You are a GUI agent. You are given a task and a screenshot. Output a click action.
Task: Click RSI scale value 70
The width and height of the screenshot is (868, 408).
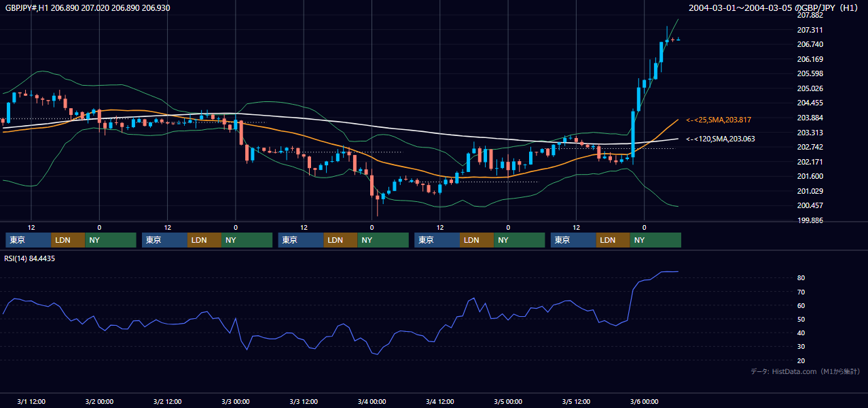coord(801,292)
